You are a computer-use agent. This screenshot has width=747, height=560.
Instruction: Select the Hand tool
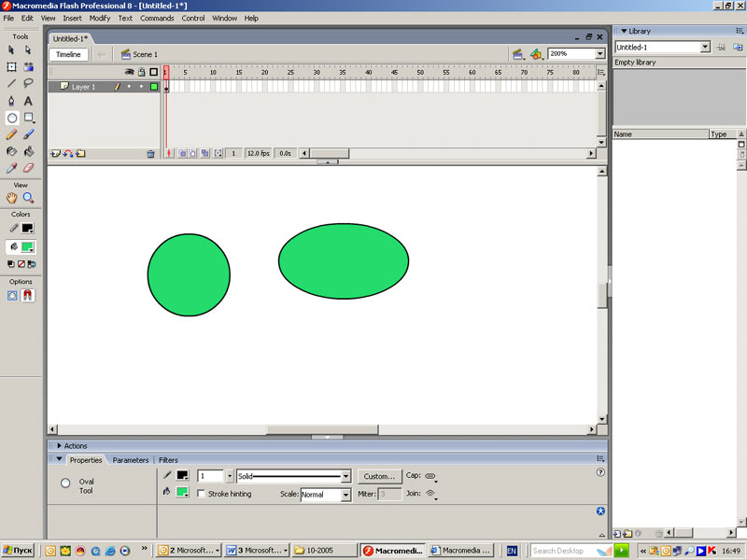pos(11,198)
